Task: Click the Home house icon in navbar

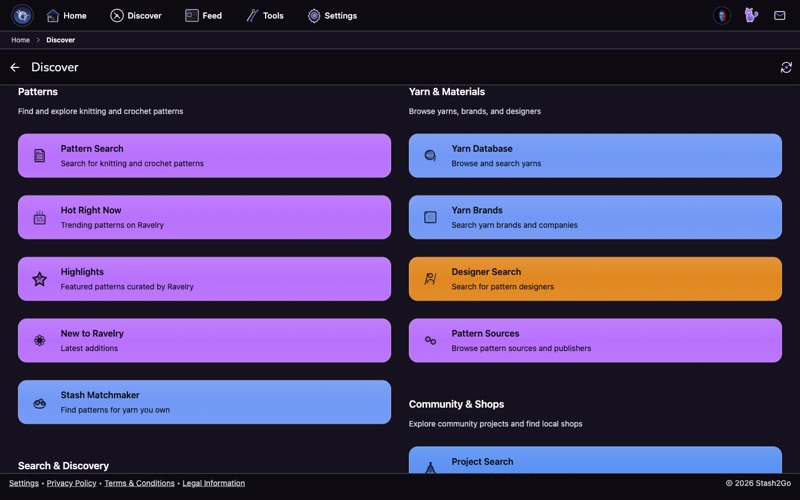Action: (53, 16)
